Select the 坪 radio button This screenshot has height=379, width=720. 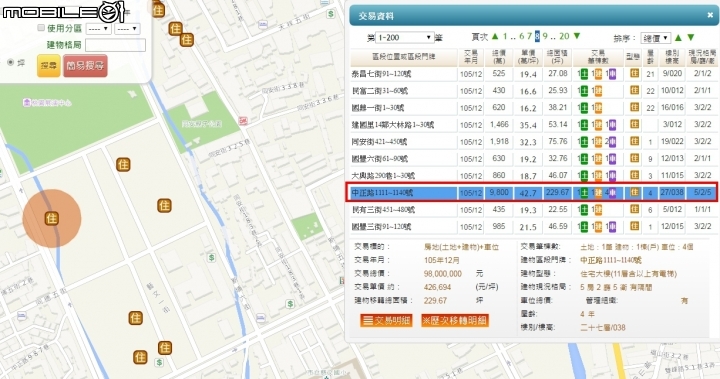(11, 62)
